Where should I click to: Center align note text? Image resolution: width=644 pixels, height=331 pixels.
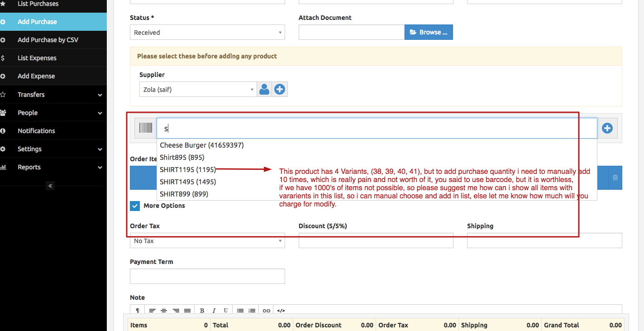tap(164, 311)
